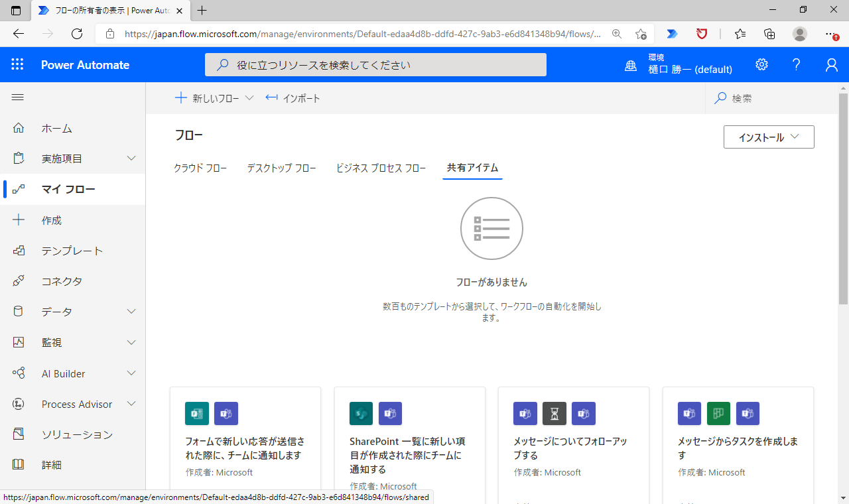Click the 監視 monitor chart icon
This screenshot has height=504, width=849.
click(x=19, y=342)
